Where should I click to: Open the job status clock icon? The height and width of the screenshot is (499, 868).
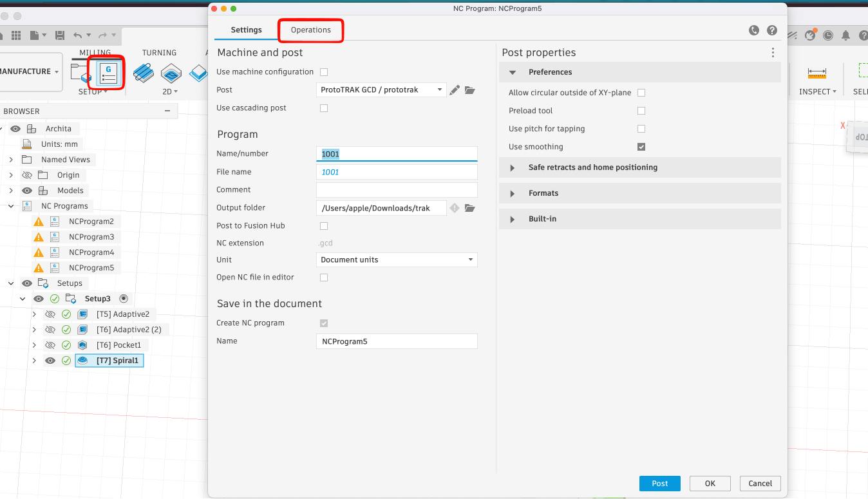[x=828, y=35]
